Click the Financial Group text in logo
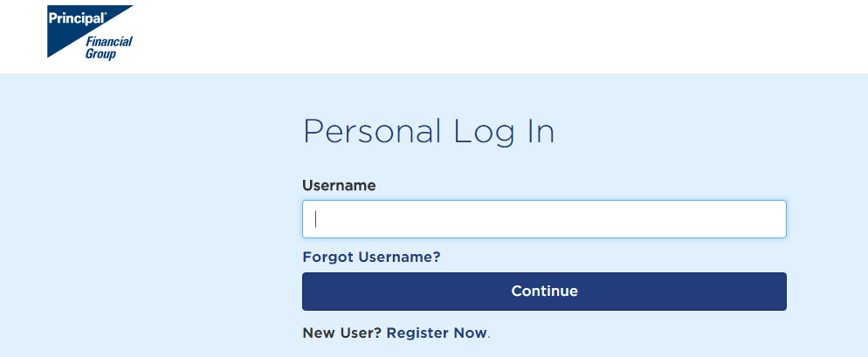 click(108, 48)
